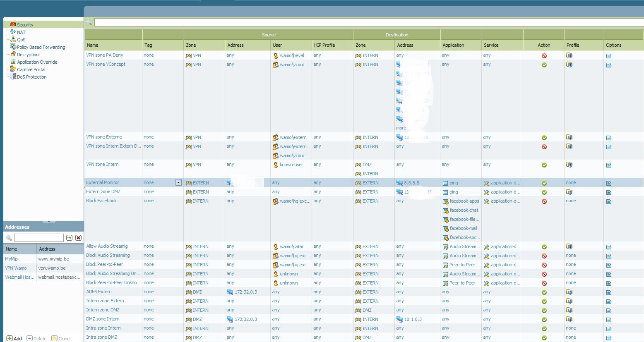This screenshot has height=342, width=644.
Task: Open Policy Based Forwarding section
Action: click(41, 47)
